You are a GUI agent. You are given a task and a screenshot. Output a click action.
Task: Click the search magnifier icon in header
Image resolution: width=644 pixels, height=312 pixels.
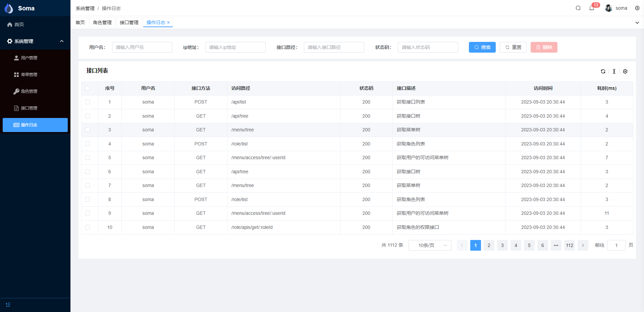(x=578, y=8)
